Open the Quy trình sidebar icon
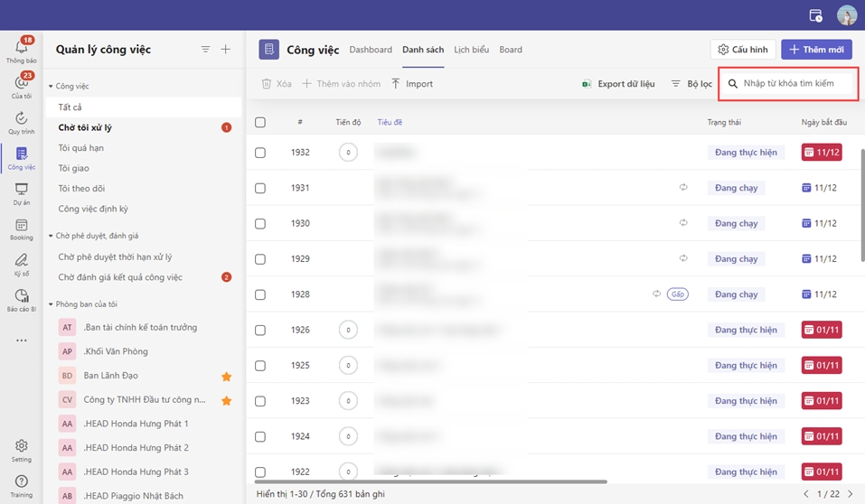Viewport: 865px width, 504px height. pyautogui.click(x=22, y=118)
